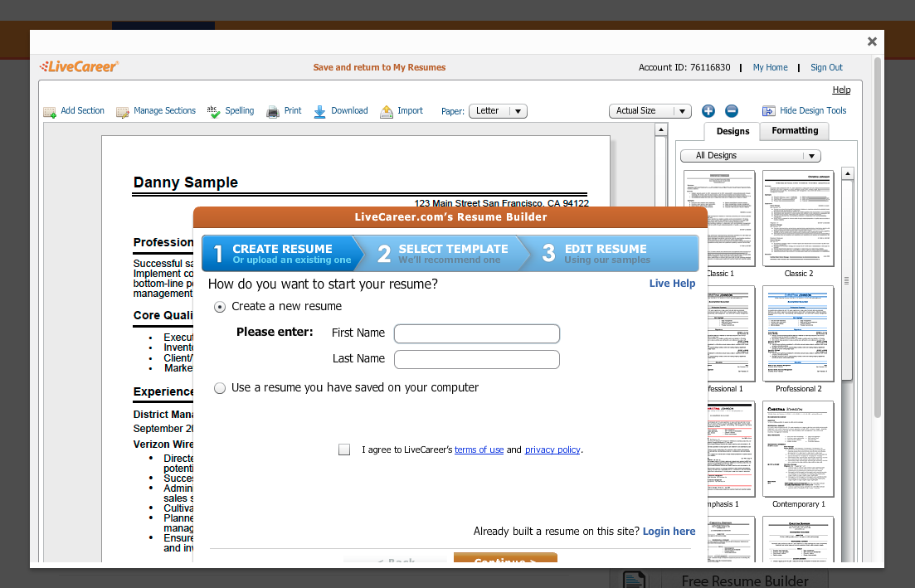Click the Import icon
This screenshot has height=588, width=915.
tap(387, 111)
